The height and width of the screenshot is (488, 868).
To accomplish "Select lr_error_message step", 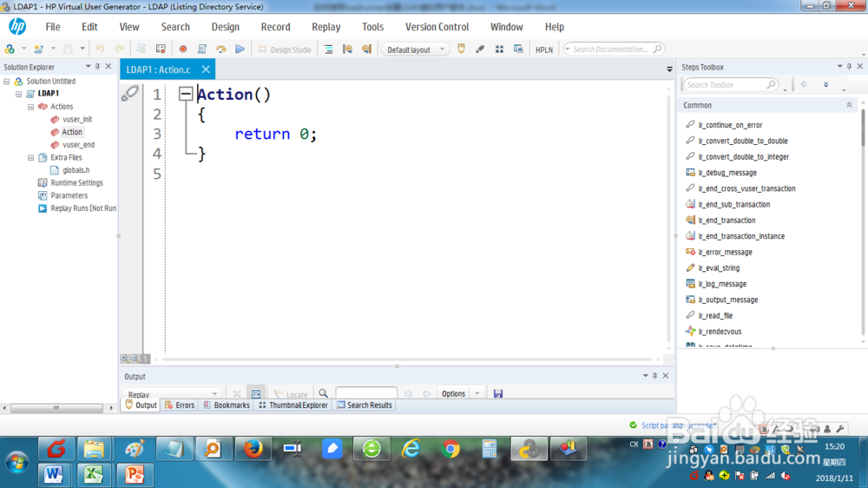I will 725,252.
